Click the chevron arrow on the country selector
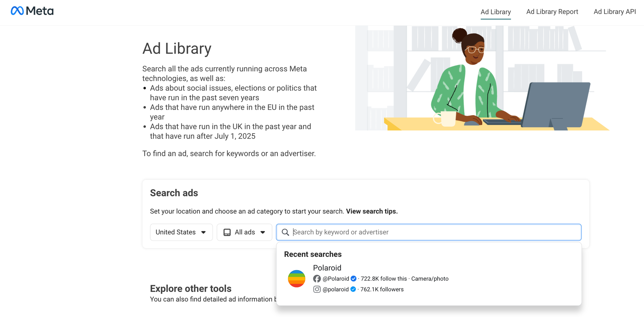The width and height of the screenshot is (644, 317). [204, 232]
